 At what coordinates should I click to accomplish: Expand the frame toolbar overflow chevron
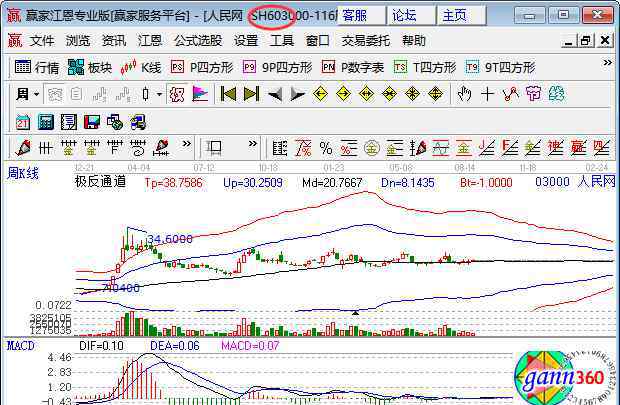point(253,144)
